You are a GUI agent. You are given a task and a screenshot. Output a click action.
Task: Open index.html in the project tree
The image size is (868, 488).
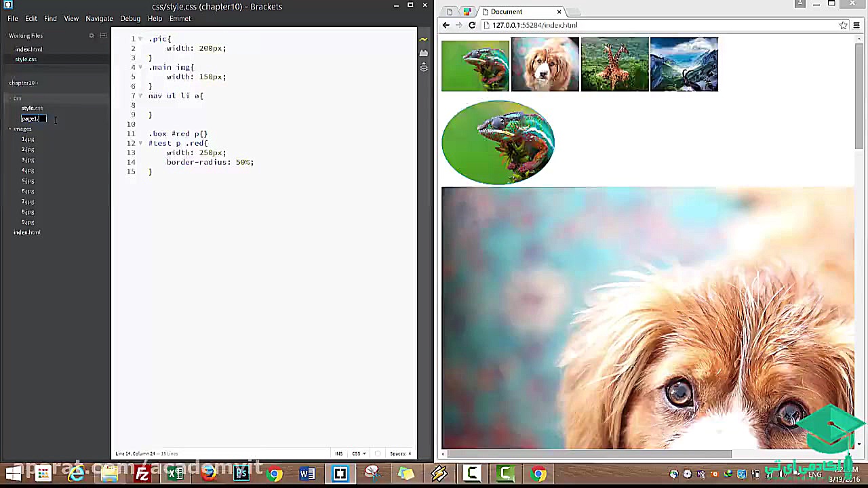pos(27,232)
